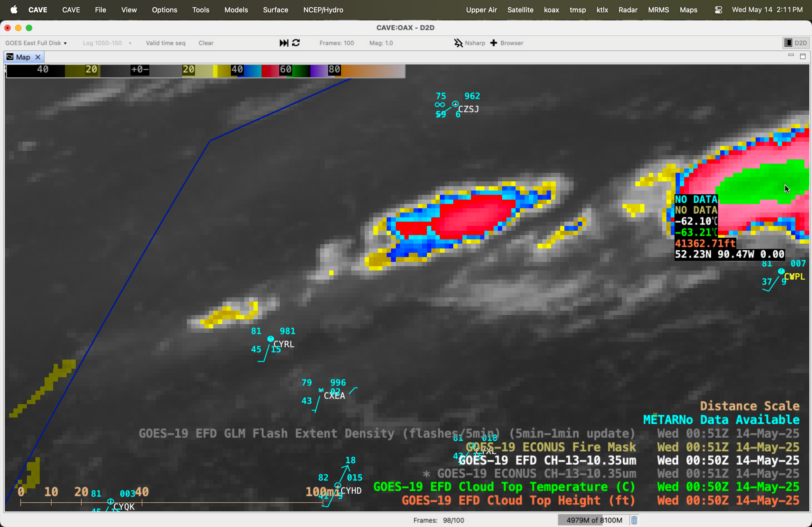
Task: Open the View menu
Action: tap(129, 10)
